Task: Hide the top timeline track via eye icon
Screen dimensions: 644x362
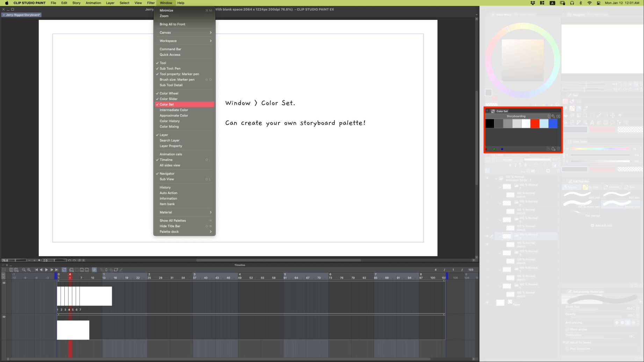Action: pyautogui.click(x=4, y=283)
